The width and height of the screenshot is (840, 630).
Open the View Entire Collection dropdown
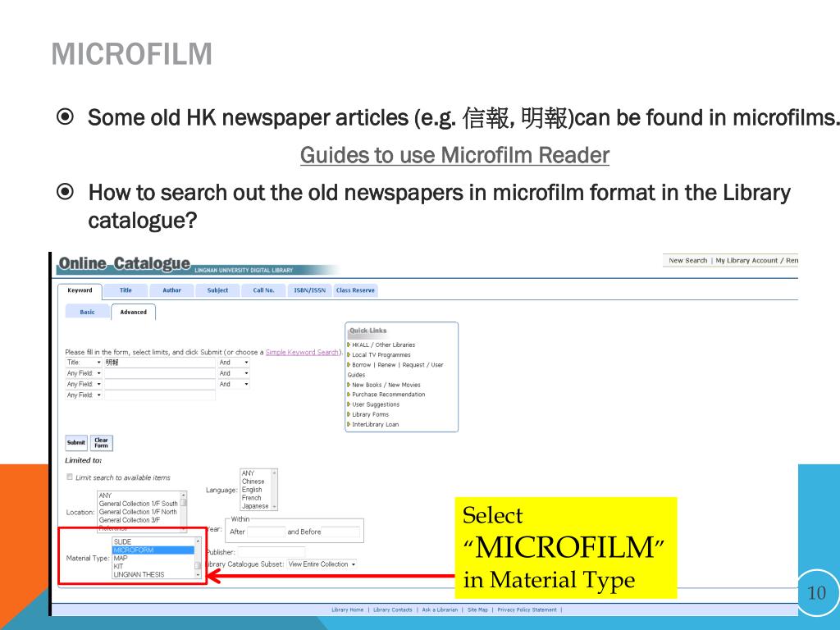(x=322, y=564)
